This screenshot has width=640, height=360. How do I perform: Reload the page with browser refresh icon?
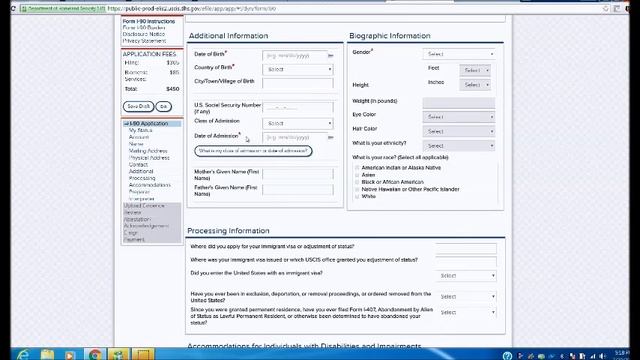point(13,8)
